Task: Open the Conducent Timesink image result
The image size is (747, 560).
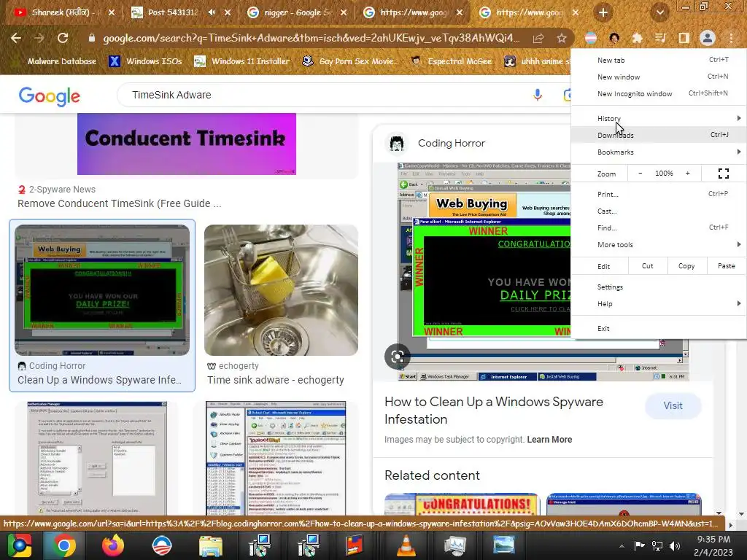Action: [187, 144]
